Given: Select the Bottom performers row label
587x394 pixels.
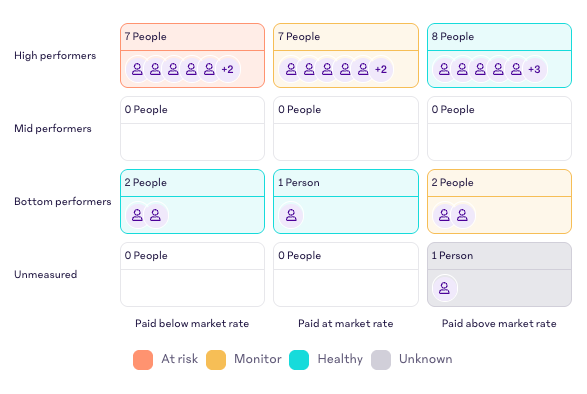Looking at the screenshot, I should click(x=63, y=201).
